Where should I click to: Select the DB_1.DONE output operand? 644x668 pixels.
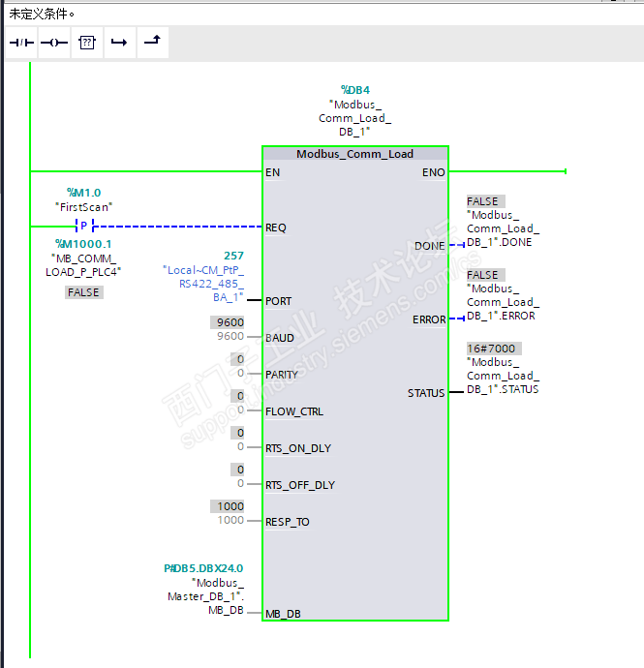click(x=503, y=228)
